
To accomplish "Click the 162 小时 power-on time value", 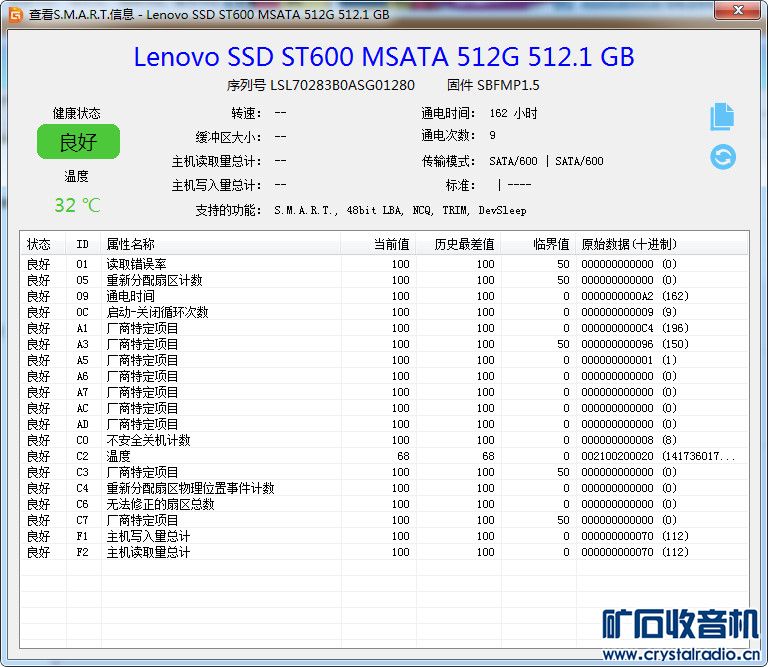I will click(513, 113).
